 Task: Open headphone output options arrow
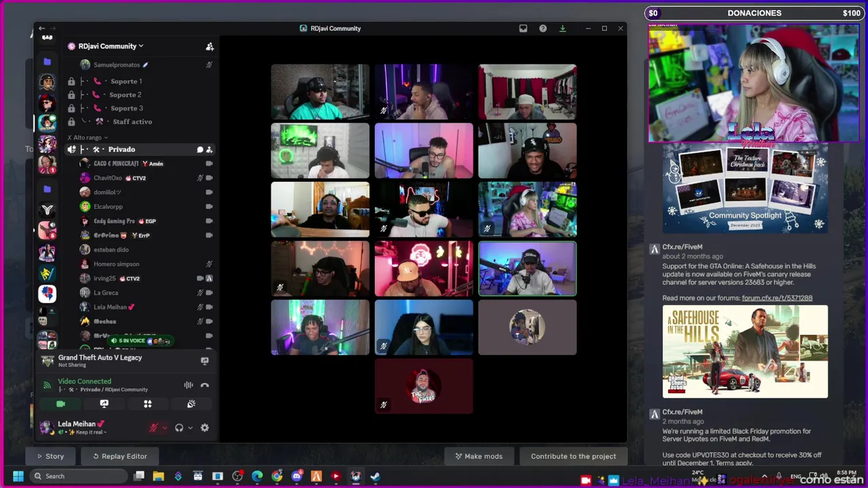click(190, 428)
